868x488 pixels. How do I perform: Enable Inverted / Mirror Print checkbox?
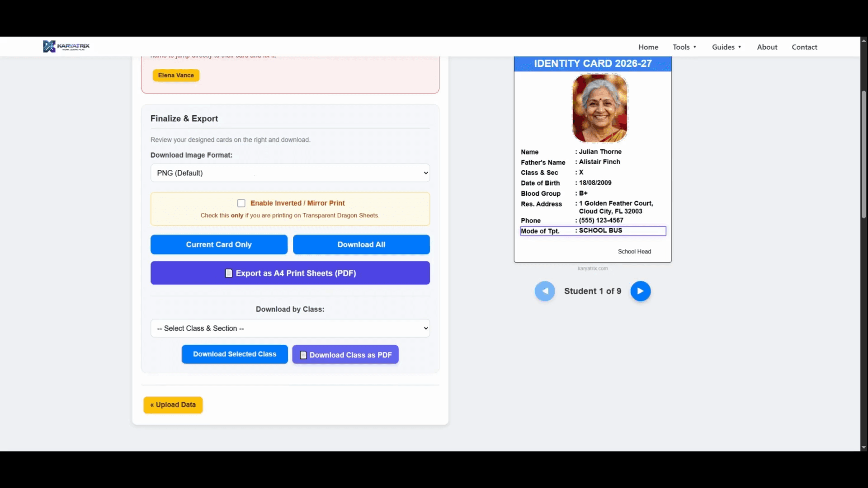(x=241, y=203)
